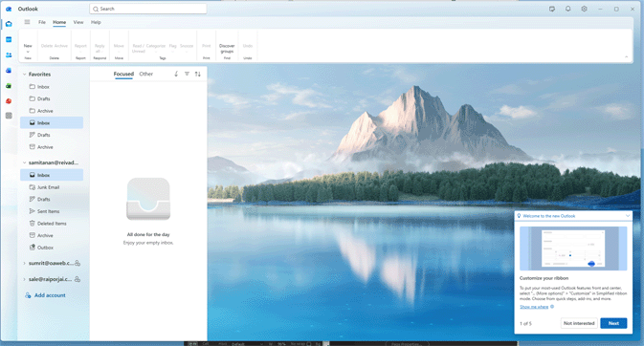Collapse the Favorites folder group
The width and height of the screenshot is (644, 346).
[24, 75]
